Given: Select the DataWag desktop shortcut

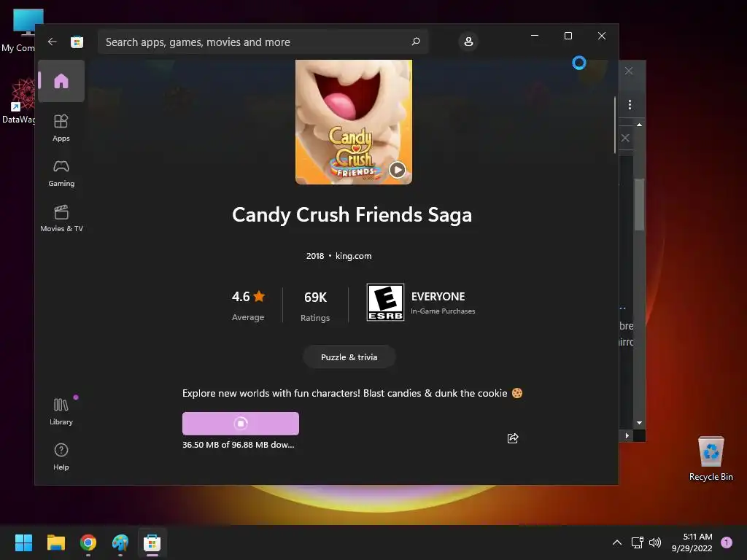Looking at the screenshot, I should click(x=18, y=101).
